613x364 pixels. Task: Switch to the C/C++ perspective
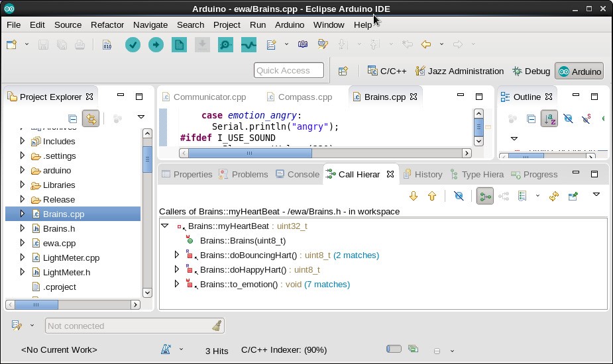387,71
